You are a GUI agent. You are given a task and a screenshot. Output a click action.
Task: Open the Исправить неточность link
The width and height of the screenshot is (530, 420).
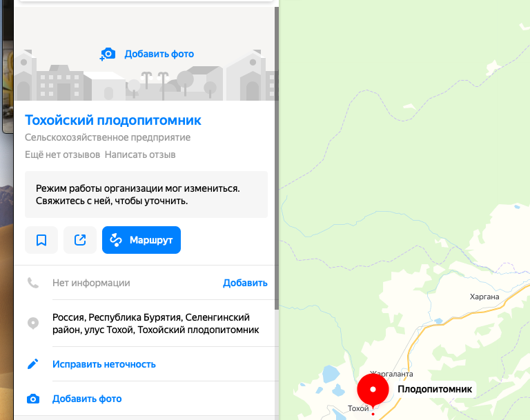click(104, 364)
